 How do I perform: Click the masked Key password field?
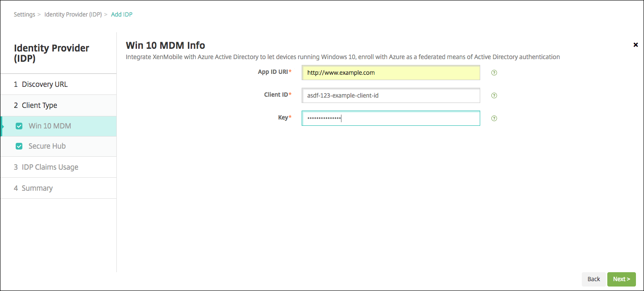pos(391,119)
